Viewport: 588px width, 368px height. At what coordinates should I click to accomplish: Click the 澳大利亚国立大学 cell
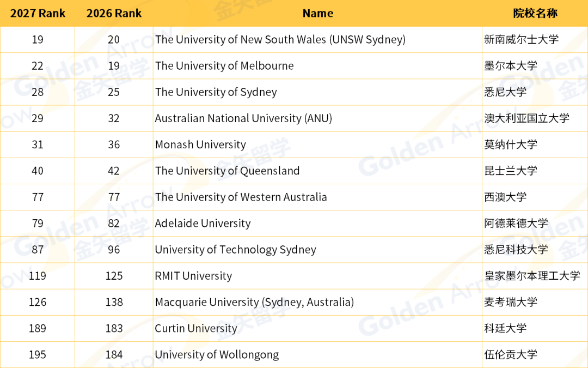535,118
